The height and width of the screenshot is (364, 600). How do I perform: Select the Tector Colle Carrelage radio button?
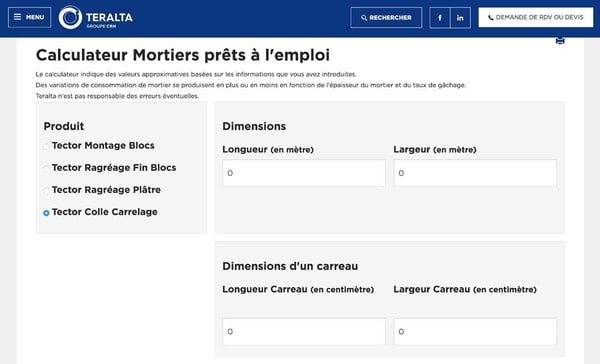click(46, 213)
